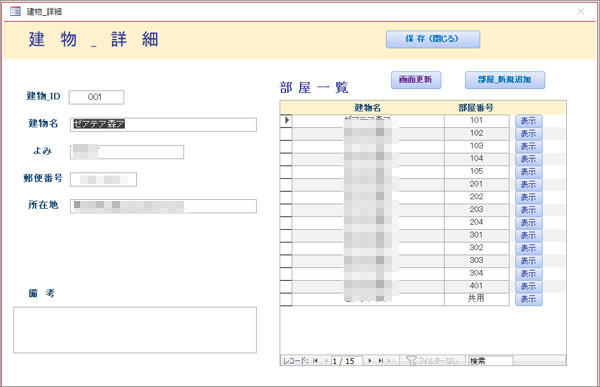Click the 所在地 input field
Screen dimensions: 600x387
163,206
